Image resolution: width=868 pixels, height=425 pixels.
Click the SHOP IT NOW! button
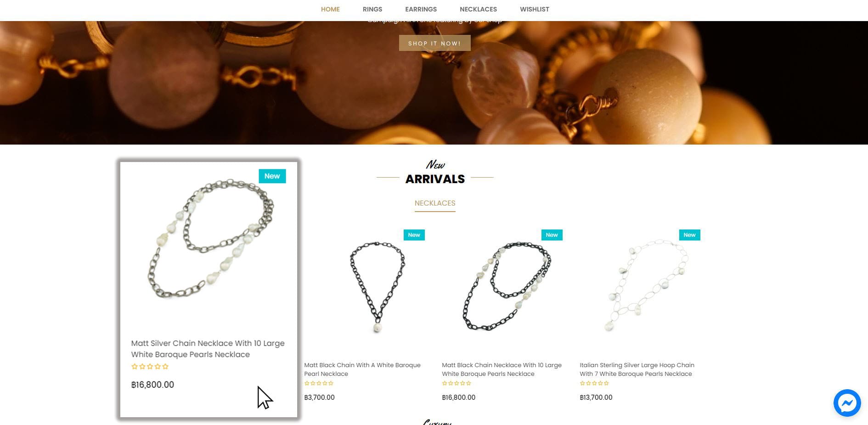pyautogui.click(x=434, y=43)
